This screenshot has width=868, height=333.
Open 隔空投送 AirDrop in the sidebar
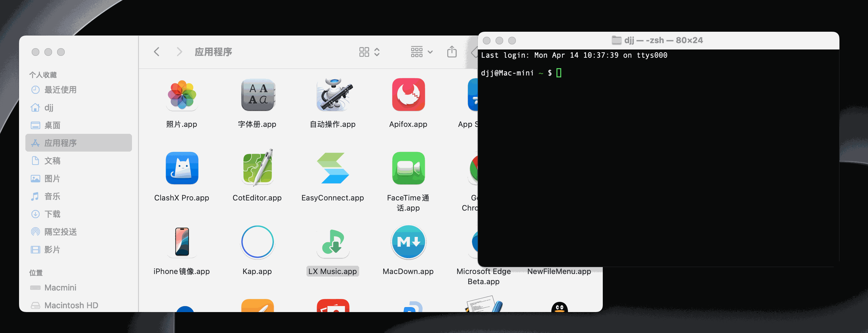pos(78,232)
